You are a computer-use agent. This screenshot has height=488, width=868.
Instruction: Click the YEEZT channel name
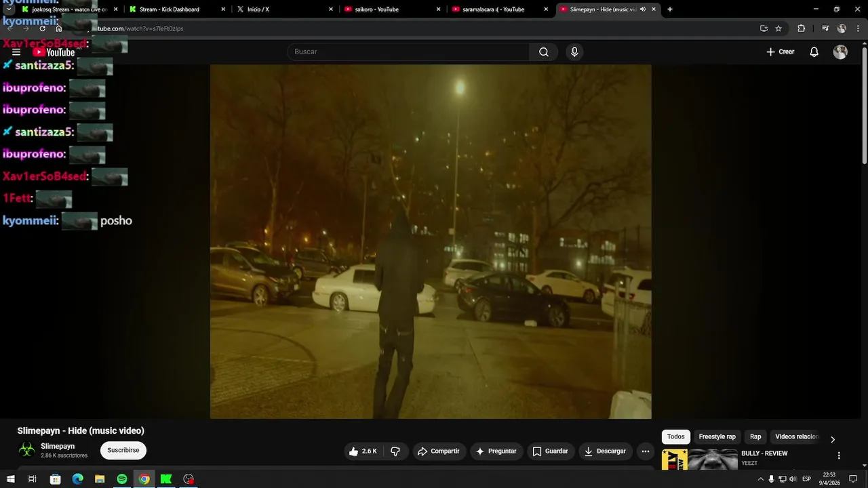pyautogui.click(x=749, y=464)
